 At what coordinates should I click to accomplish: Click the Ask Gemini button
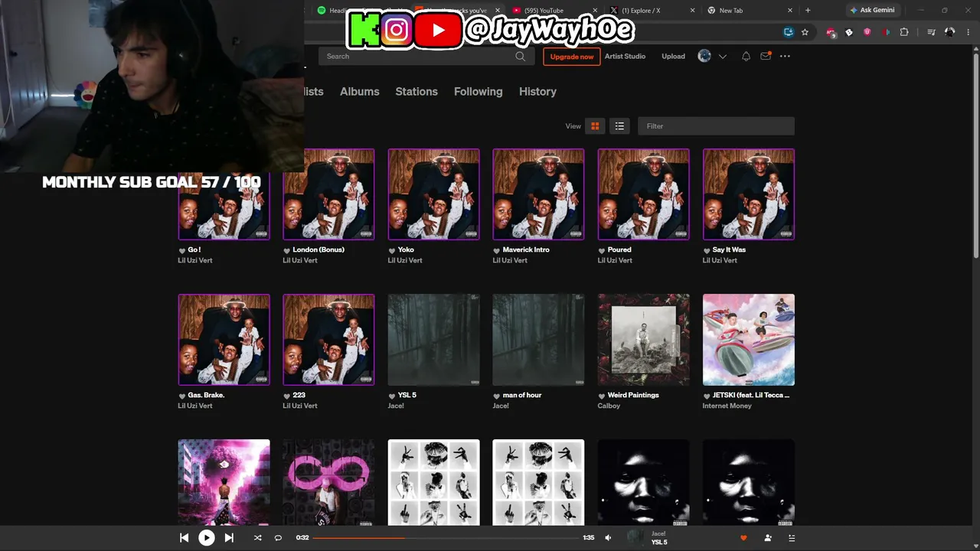(x=872, y=11)
